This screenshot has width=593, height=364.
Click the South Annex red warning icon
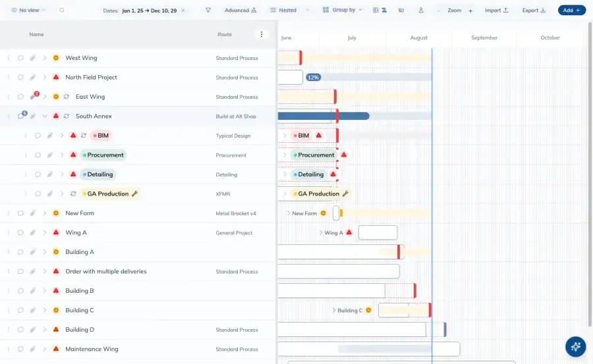56,116
